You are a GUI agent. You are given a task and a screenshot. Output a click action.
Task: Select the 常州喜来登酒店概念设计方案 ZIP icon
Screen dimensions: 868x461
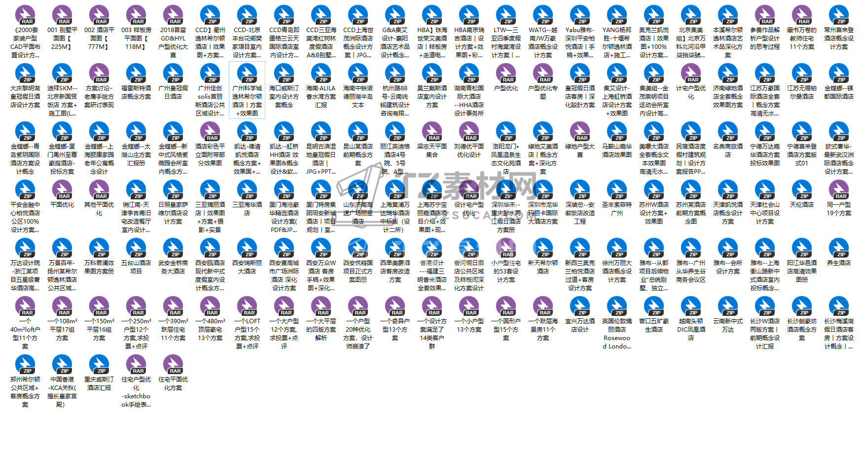click(839, 15)
